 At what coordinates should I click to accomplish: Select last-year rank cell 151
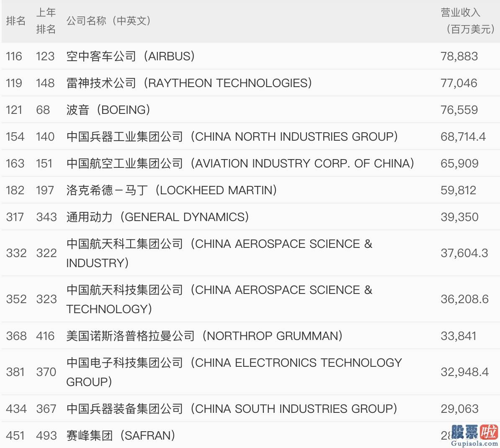pos(44,163)
